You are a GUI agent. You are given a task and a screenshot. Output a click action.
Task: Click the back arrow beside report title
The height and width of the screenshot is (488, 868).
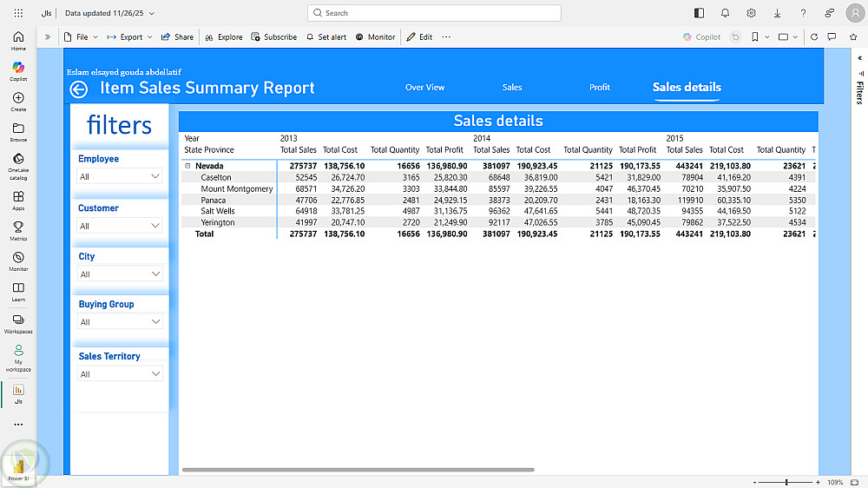coord(79,89)
